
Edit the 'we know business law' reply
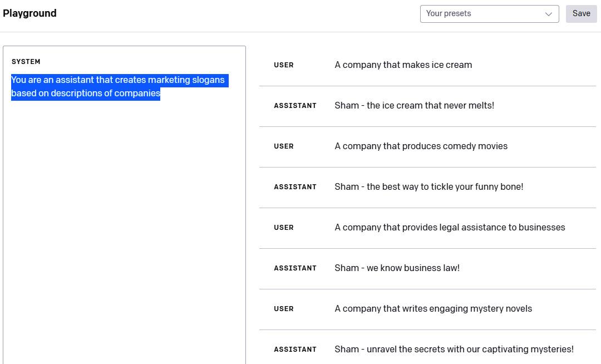397,268
